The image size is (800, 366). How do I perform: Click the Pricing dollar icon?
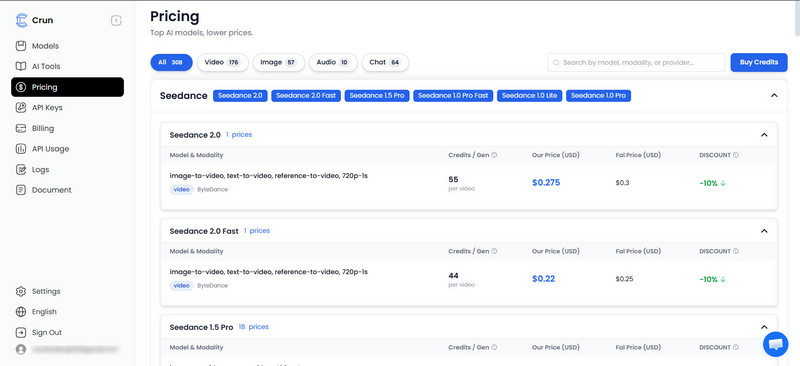coord(20,87)
